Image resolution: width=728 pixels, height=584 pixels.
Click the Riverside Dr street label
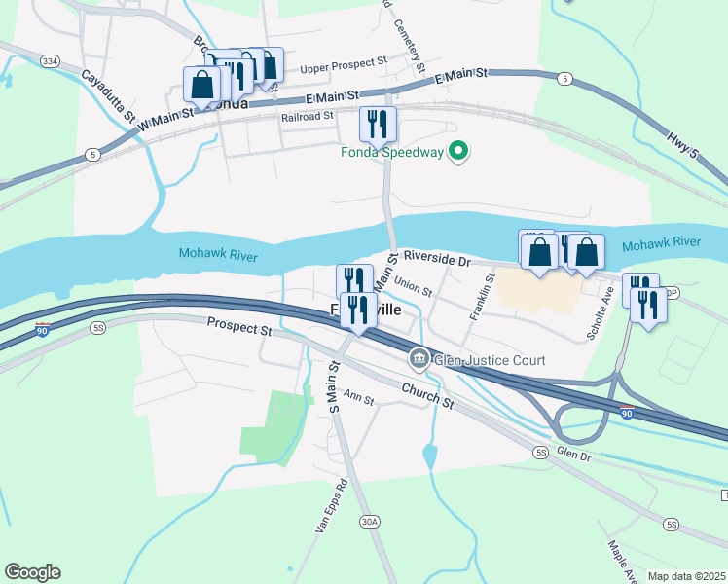click(x=437, y=258)
